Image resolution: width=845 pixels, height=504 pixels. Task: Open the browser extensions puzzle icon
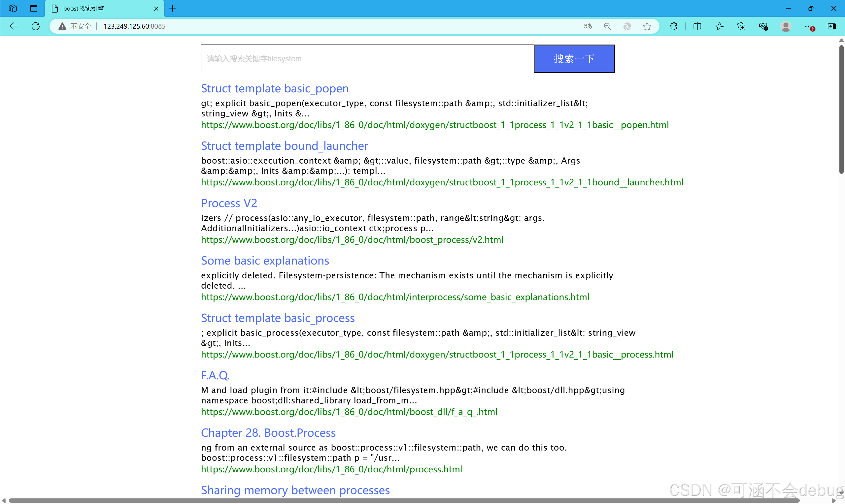point(673,26)
